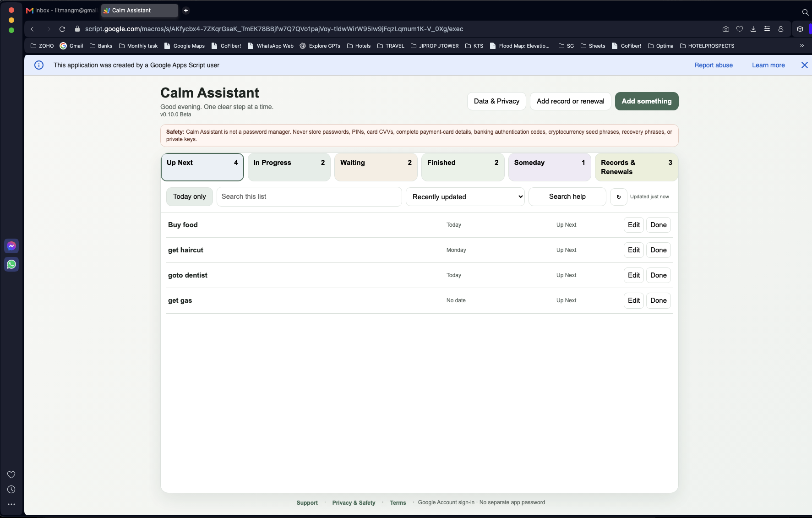Switch to the Up Next tab

pos(202,167)
